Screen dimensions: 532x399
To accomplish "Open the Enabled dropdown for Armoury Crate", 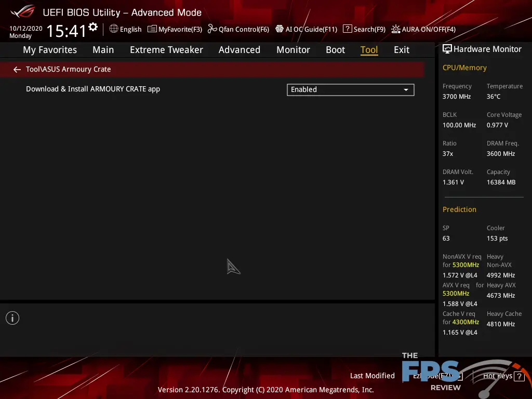I will pos(350,89).
